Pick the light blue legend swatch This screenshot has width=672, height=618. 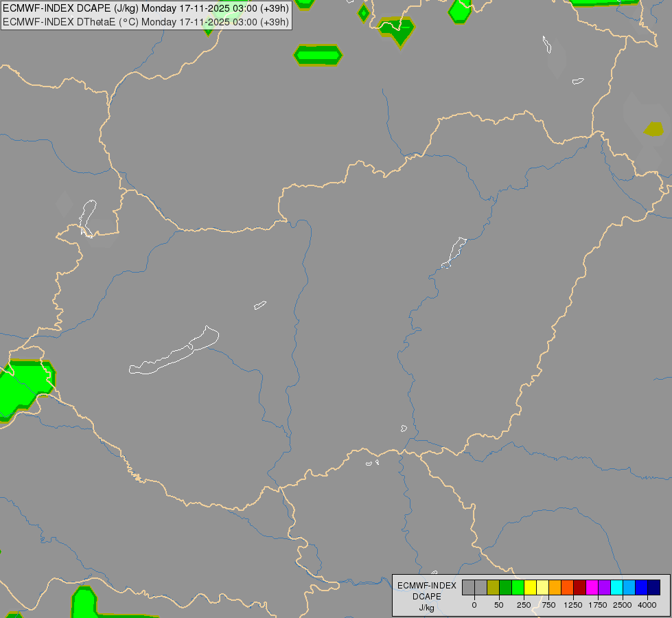tap(629, 588)
